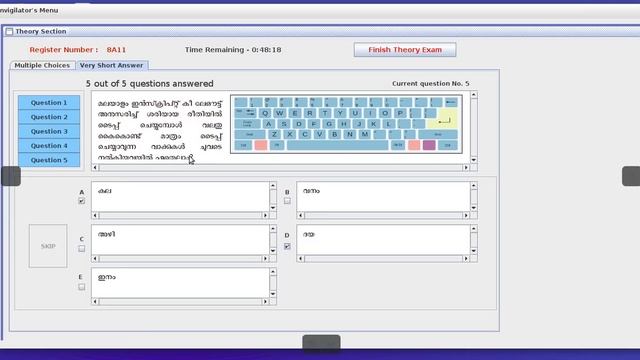Open the Very Short Answer tab

(x=111, y=65)
